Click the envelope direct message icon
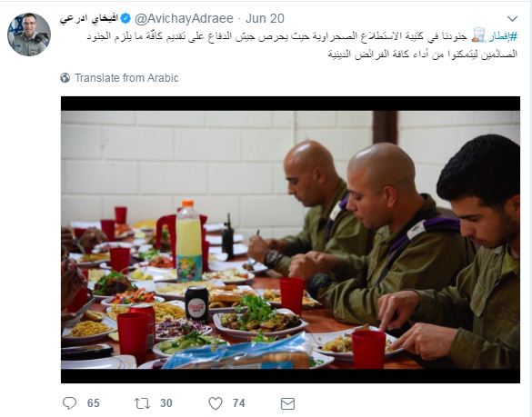The height and width of the screenshot is (417, 532). [x=287, y=403]
